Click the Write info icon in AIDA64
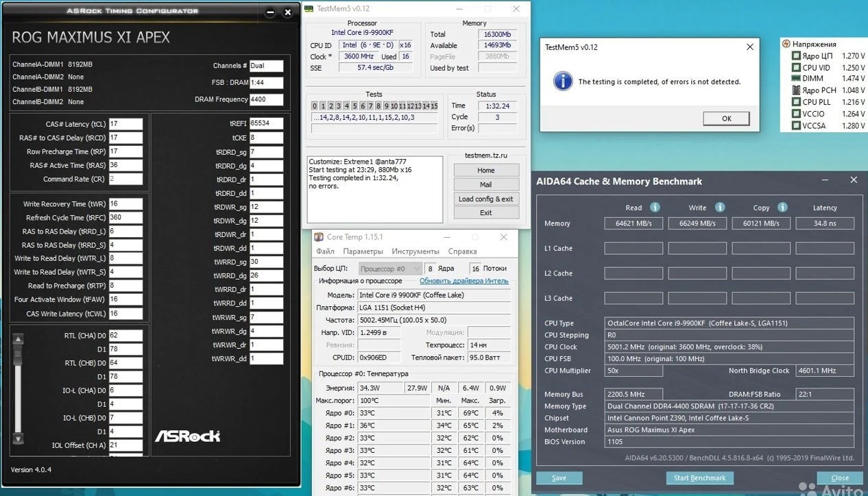868x496 pixels. click(x=720, y=208)
